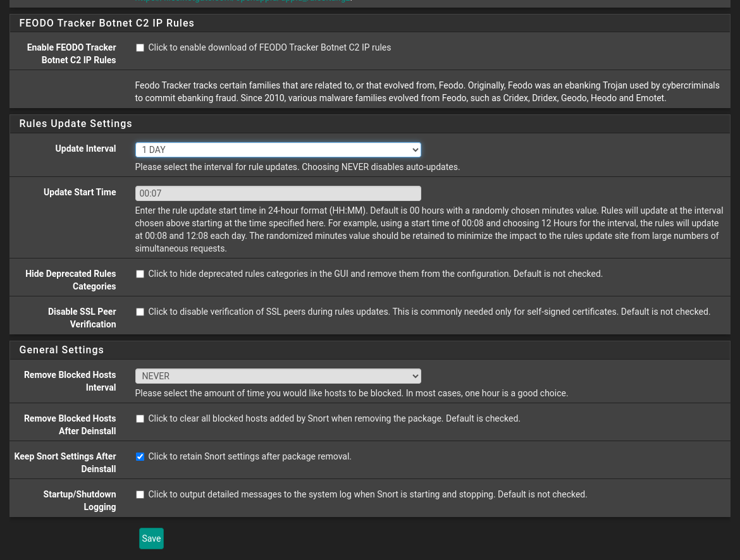Click the Rules Update Settings heading

coord(75,124)
